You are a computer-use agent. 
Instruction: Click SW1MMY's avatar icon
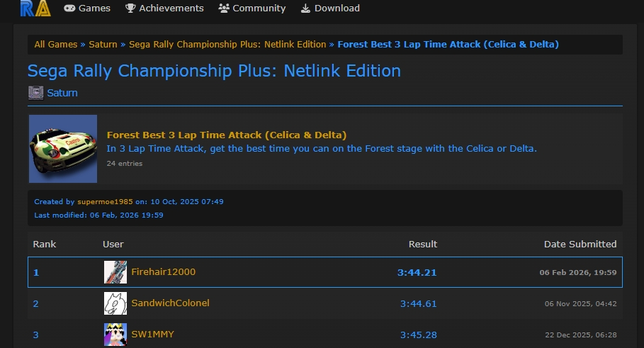click(x=115, y=335)
